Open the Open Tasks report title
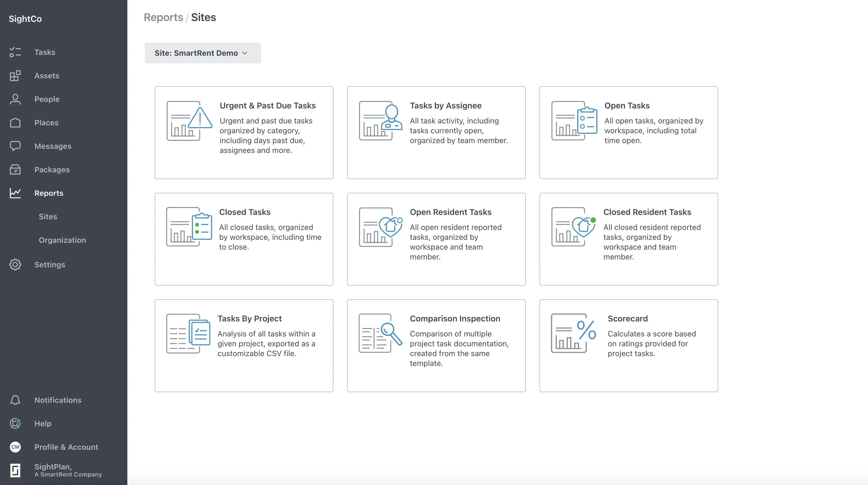The width and height of the screenshot is (868, 485). pyautogui.click(x=627, y=106)
